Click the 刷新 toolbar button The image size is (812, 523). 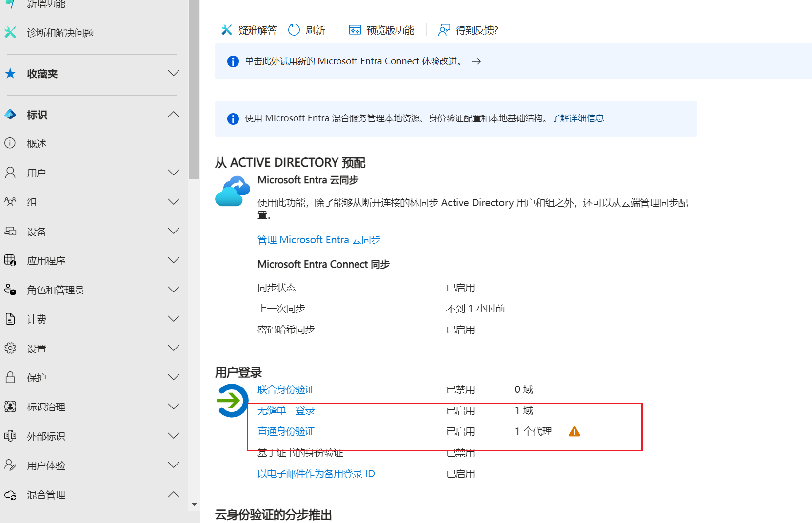307,30
